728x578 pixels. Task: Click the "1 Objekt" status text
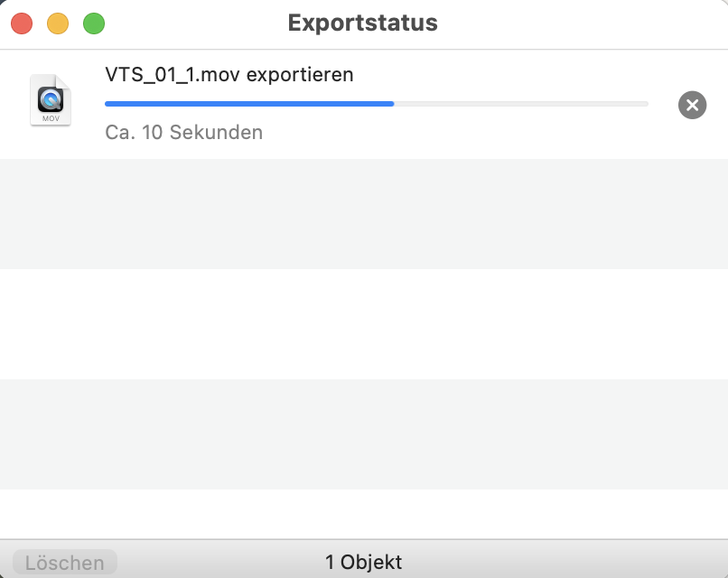click(x=363, y=563)
